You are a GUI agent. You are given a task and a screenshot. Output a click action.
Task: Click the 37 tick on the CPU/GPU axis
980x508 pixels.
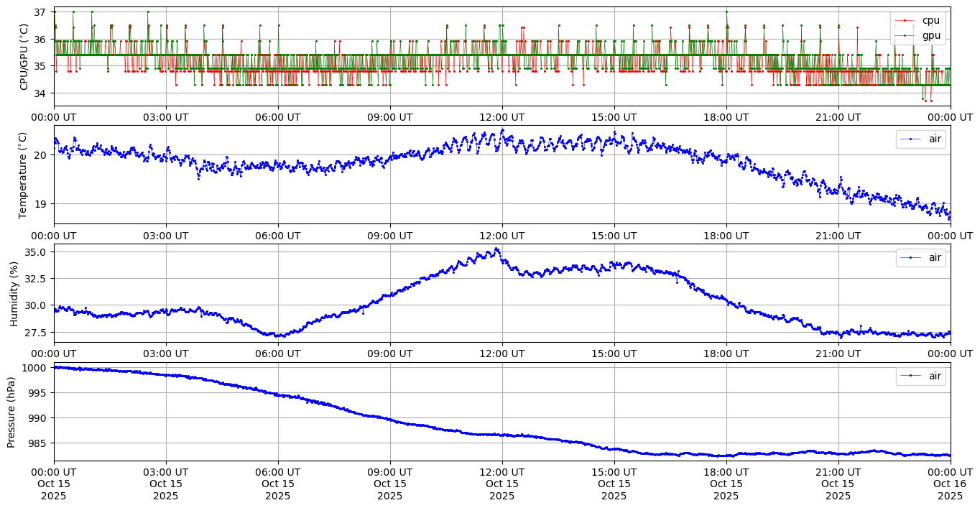[40, 13]
